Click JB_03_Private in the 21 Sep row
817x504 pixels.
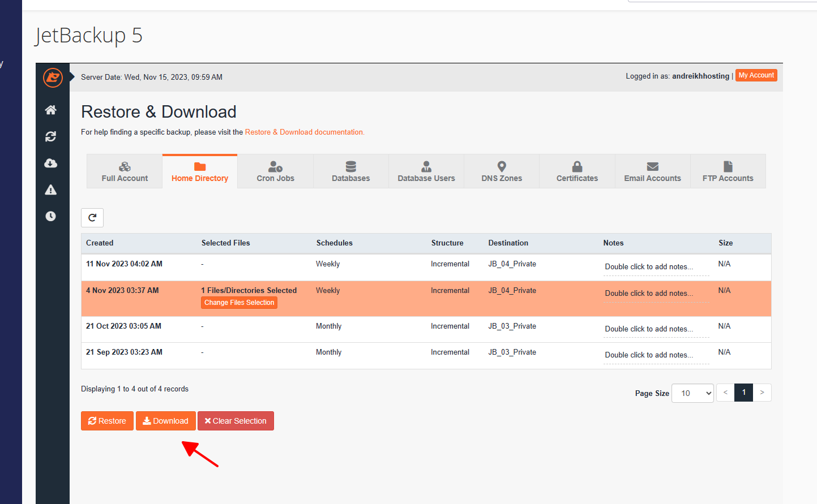(512, 352)
